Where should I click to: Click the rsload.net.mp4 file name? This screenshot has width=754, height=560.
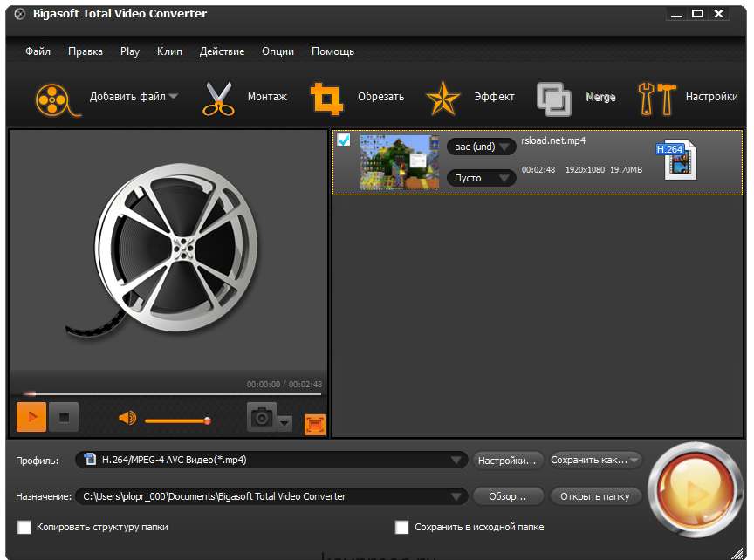point(553,140)
